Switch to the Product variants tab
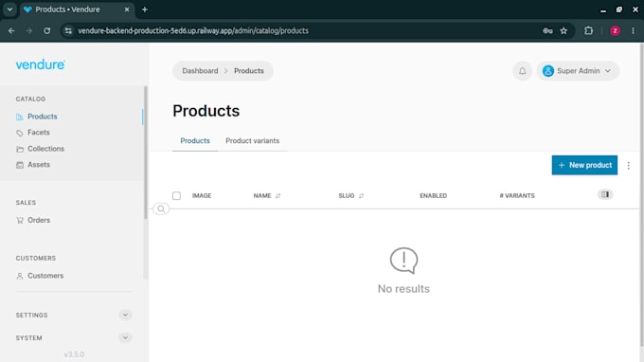This screenshot has height=362, width=644. click(x=252, y=141)
